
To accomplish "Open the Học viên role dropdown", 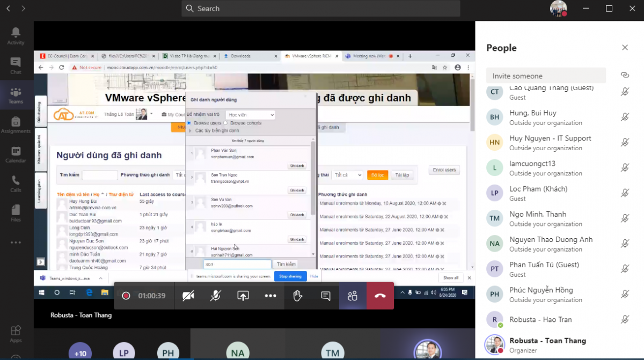I will click(250, 115).
